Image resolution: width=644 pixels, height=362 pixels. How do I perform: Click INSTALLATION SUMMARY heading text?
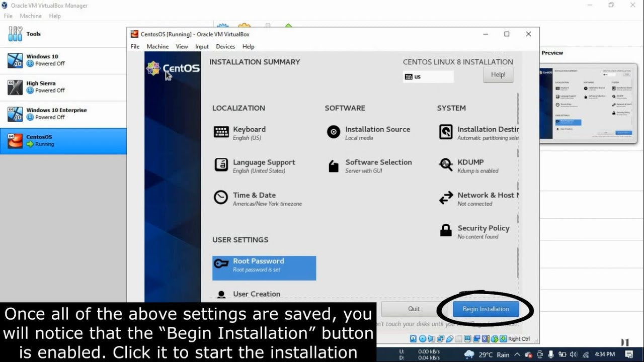[x=255, y=62]
